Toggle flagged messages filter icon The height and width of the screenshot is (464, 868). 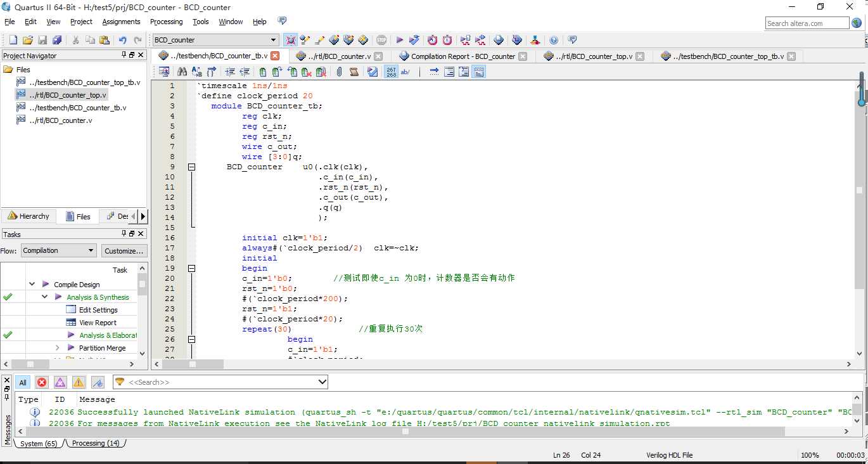pyautogui.click(x=98, y=382)
